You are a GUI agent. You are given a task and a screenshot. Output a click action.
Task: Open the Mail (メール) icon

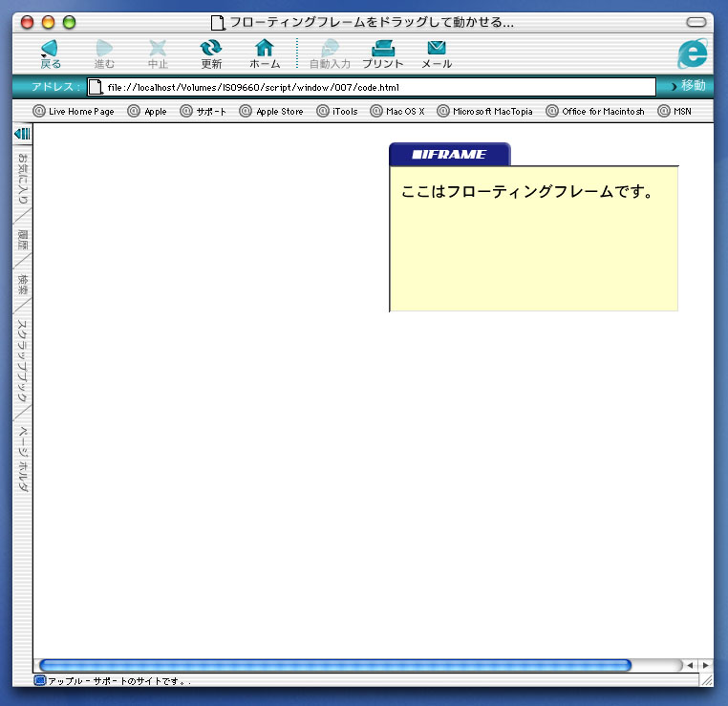click(x=437, y=49)
